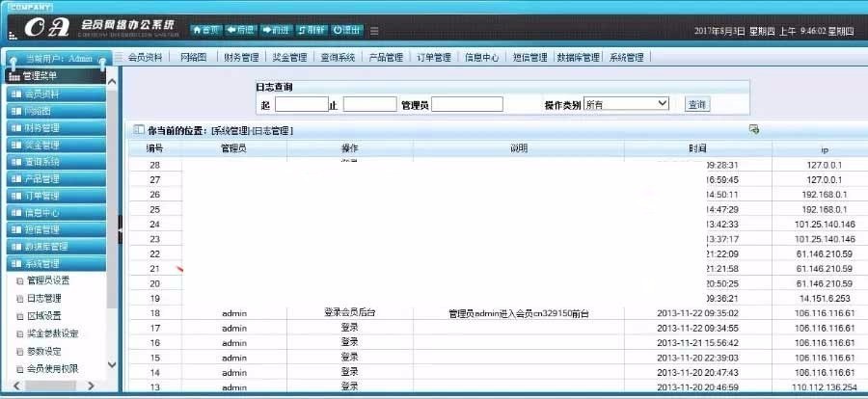Click the 查询 search button
868x399 pixels.
coord(697,104)
